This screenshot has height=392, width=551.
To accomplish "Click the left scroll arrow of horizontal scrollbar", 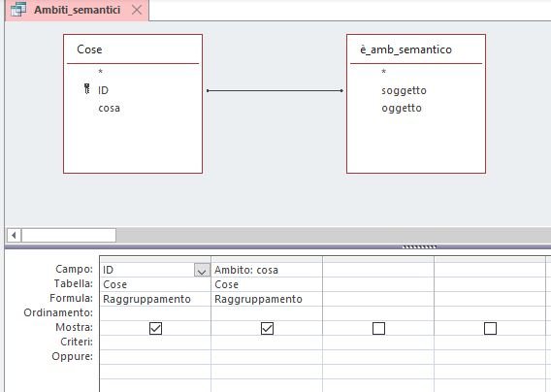I will (x=14, y=235).
